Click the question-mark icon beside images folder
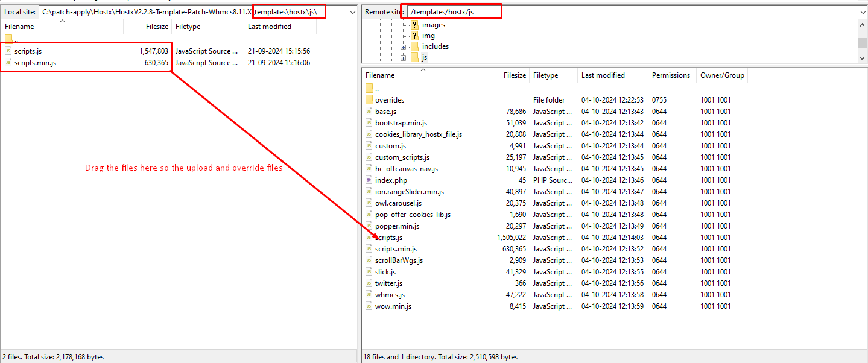Screen dimensions: 868x363 tap(414, 25)
